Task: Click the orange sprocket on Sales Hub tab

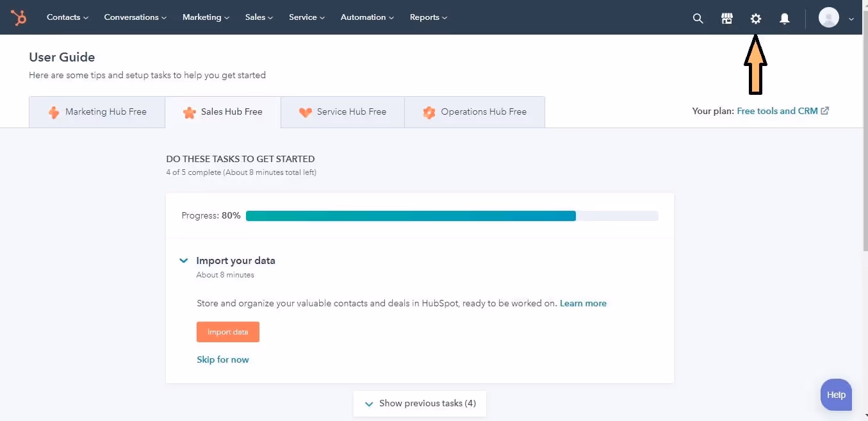Action: coord(189,111)
